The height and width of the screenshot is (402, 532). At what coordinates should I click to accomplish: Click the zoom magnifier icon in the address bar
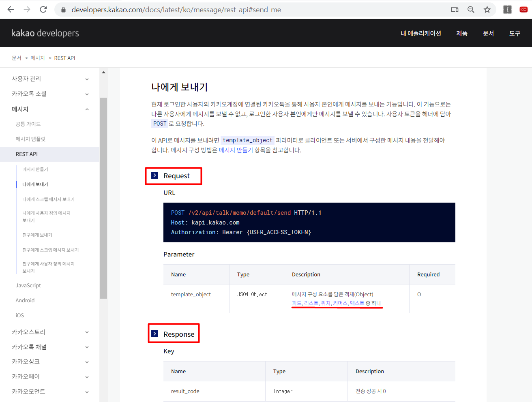click(x=471, y=9)
